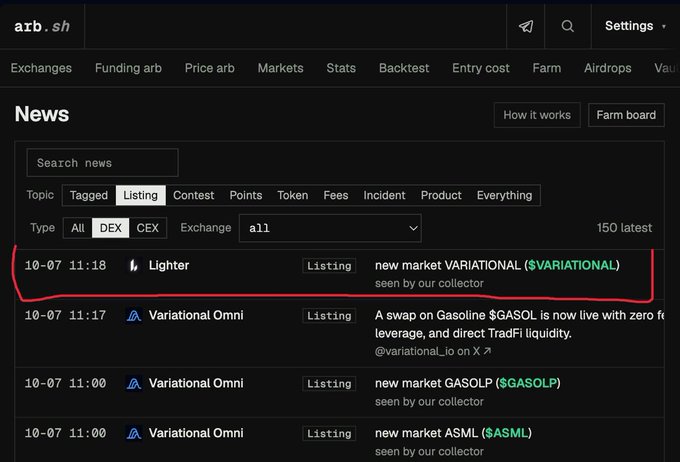Click the Lighter exchange name

169,265
